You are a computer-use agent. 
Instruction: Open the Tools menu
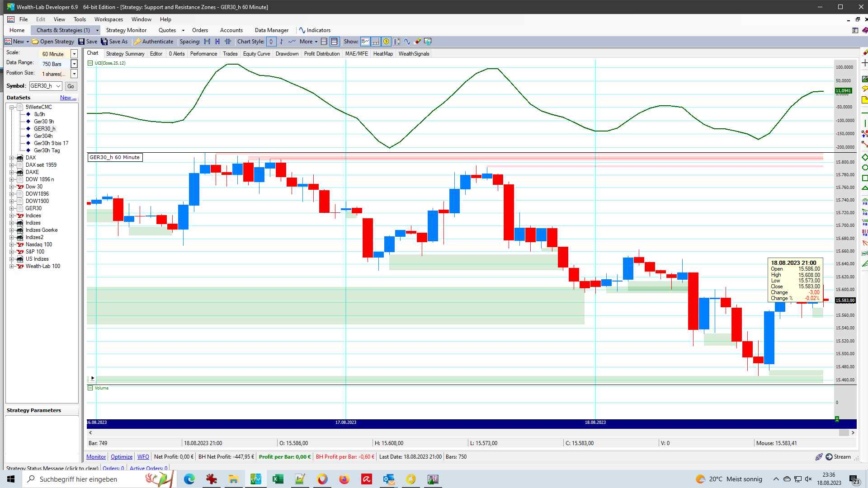click(80, 19)
